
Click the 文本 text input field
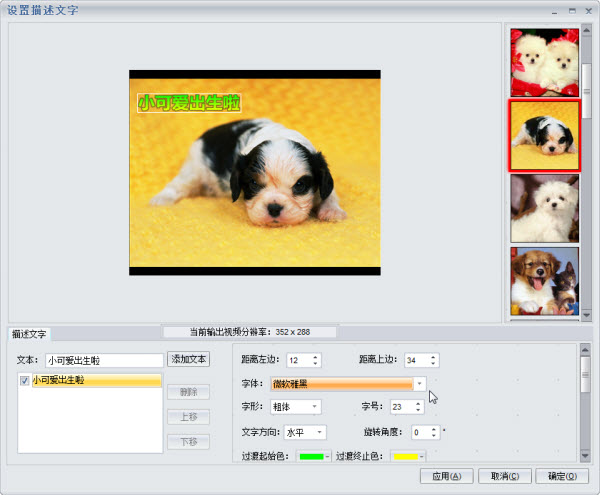click(104, 360)
